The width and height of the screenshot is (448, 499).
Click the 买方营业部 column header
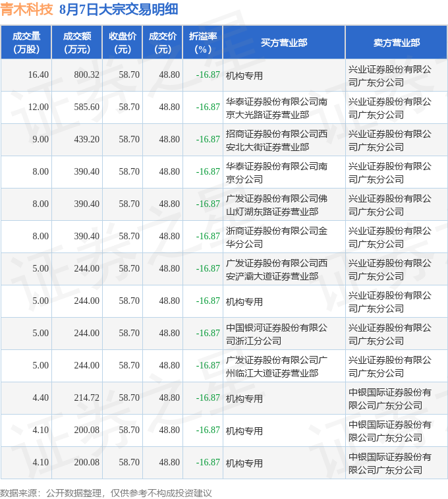pos(284,43)
